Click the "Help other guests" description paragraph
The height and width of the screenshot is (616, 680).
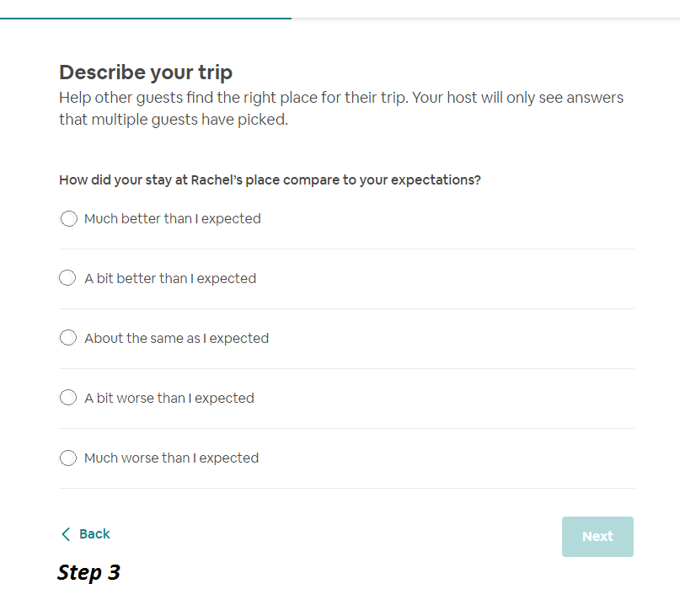[340, 109]
